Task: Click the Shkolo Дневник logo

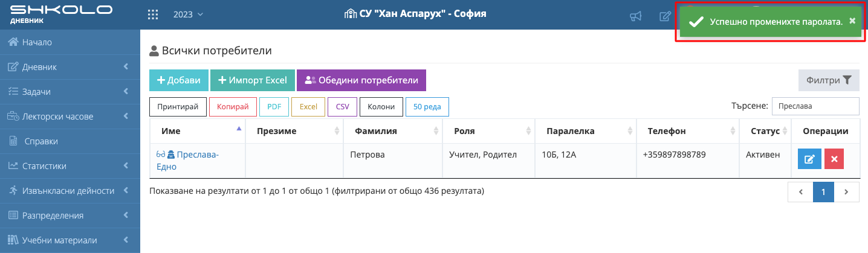Action: coord(61,14)
